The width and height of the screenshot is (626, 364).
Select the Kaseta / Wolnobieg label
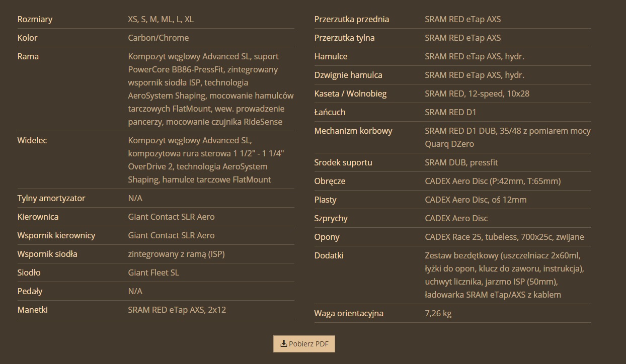point(351,94)
